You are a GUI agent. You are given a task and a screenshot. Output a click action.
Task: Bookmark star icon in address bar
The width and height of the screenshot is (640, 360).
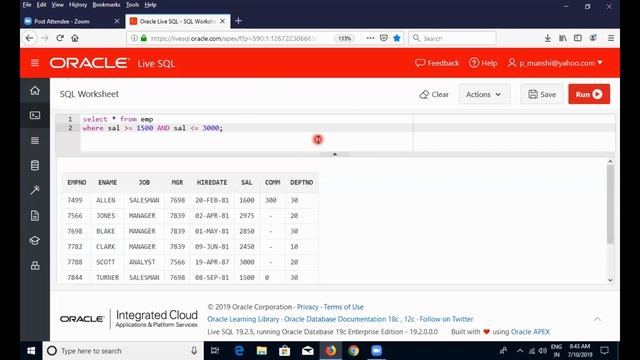click(397, 38)
